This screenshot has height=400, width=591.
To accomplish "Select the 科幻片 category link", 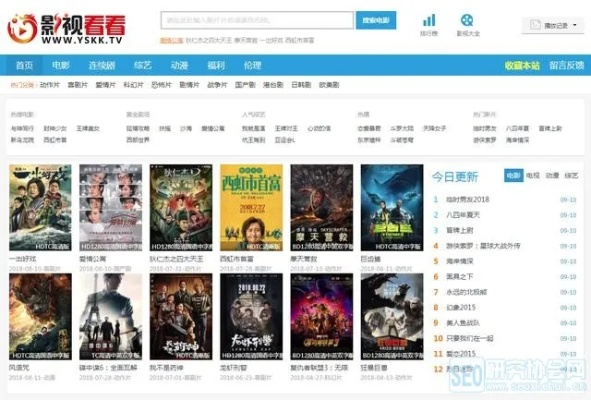I will (133, 85).
